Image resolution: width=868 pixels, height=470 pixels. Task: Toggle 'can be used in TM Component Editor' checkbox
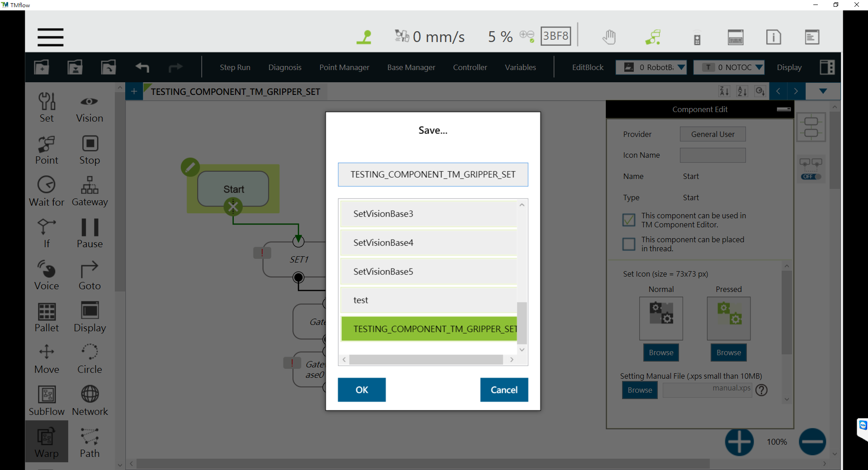pos(628,220)
